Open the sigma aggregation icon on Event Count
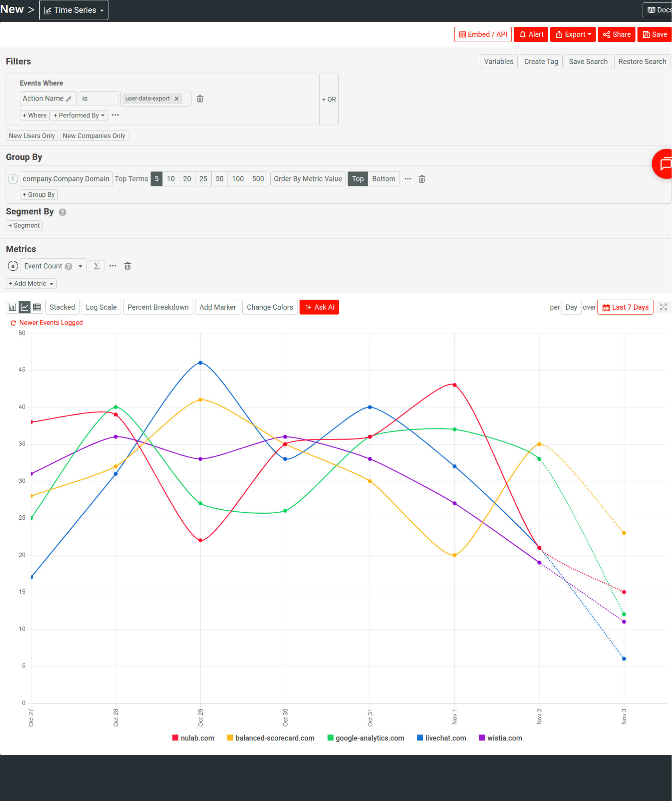The image size is (672, 801). click(96, 266)
